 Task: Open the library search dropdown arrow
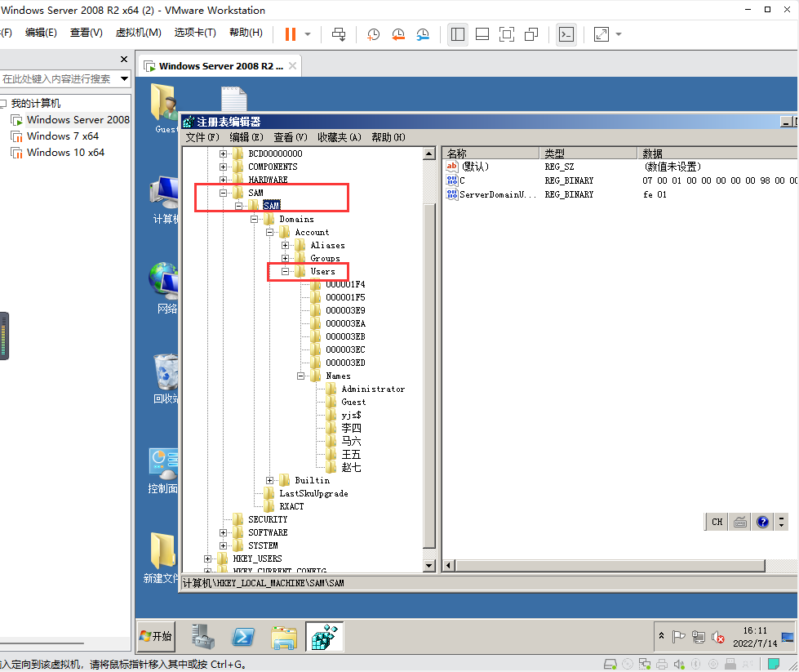coord(124,78)
